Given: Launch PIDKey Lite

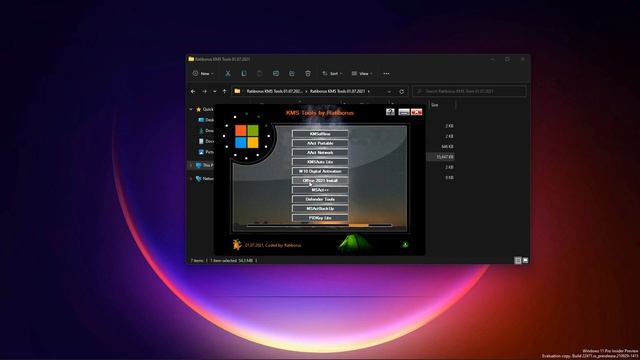Looking at the screenshot, I should [x=320, y=218].
